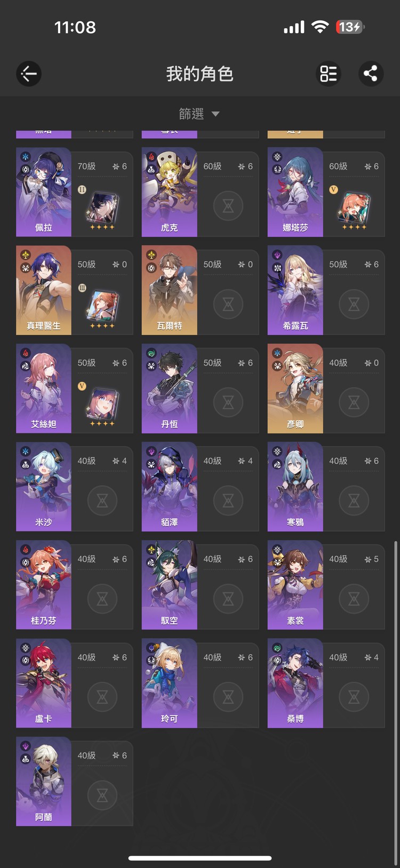Open 娜塔莎's light cone thumbnail
Screen dimensions: 400x868
click(354, 209)
